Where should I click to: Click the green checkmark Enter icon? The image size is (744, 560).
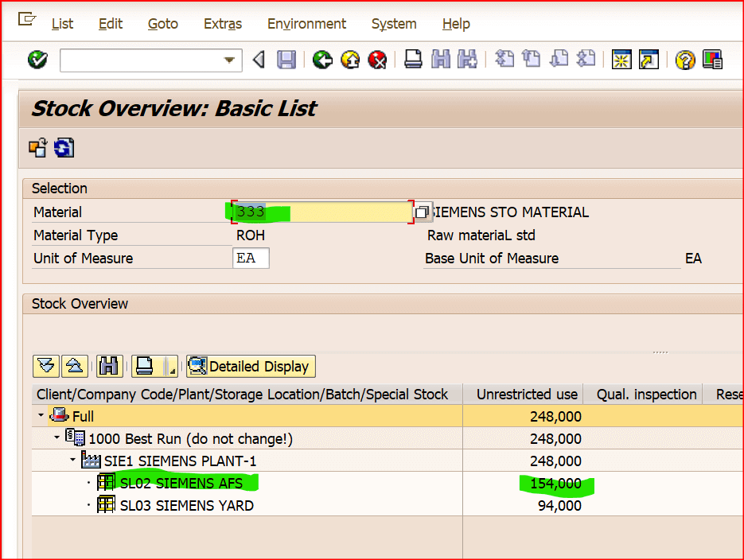tap(37, 60)
